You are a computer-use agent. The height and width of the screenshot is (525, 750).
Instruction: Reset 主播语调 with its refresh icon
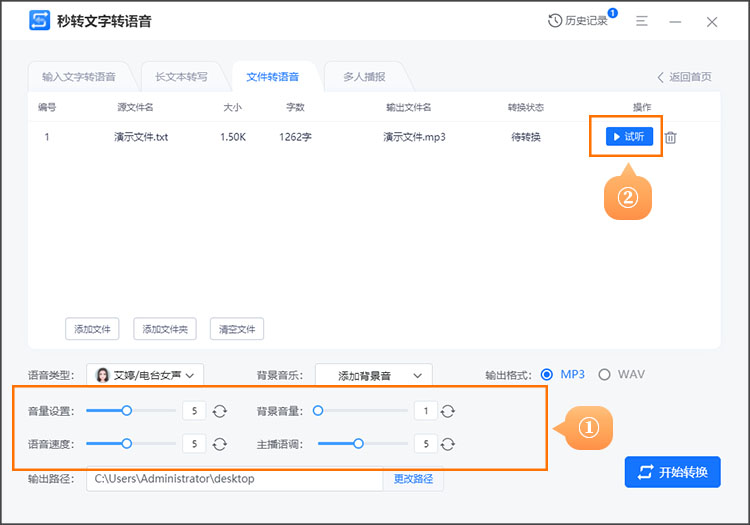tap(449, 443)
